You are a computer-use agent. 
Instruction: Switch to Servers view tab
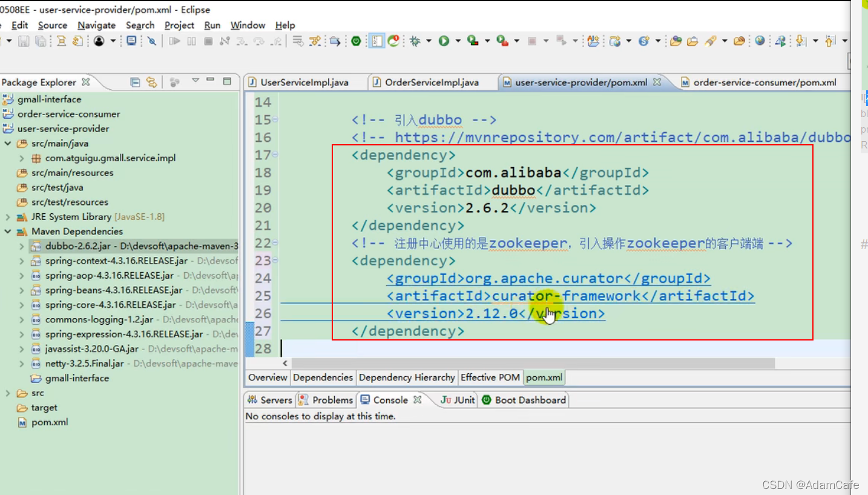(x=270, y=400)
